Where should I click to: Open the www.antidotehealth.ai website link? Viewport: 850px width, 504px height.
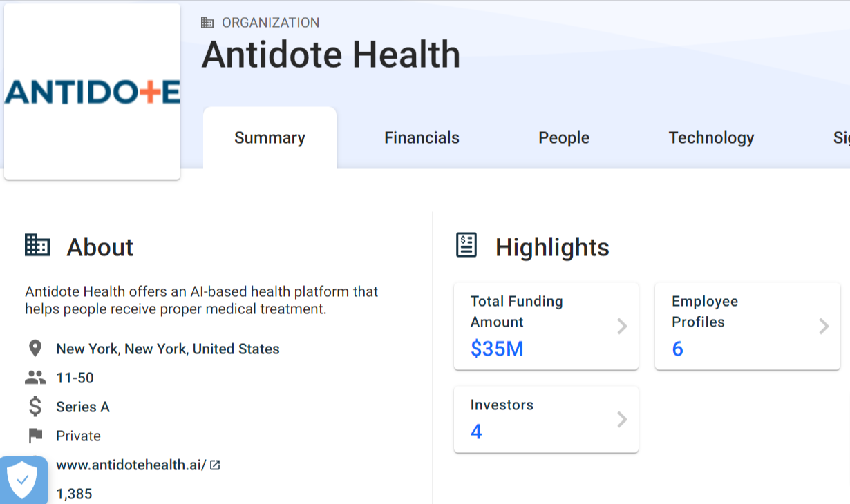pos(131,465)
